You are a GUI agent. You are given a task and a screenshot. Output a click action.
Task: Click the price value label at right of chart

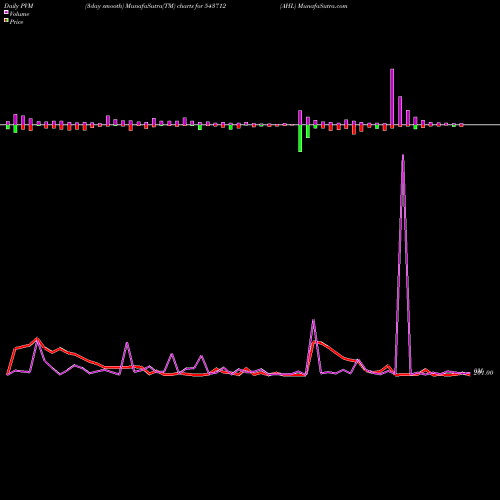(x=483, y=373)
